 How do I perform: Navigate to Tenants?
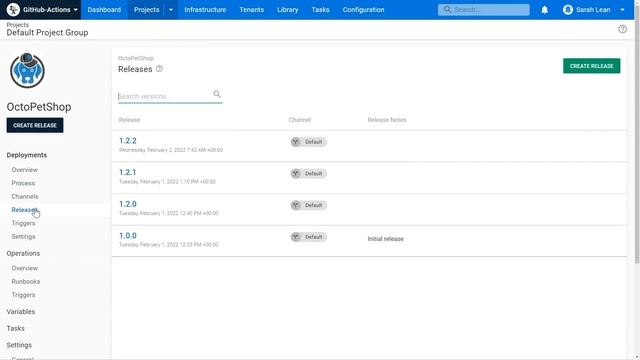point(251,9)
